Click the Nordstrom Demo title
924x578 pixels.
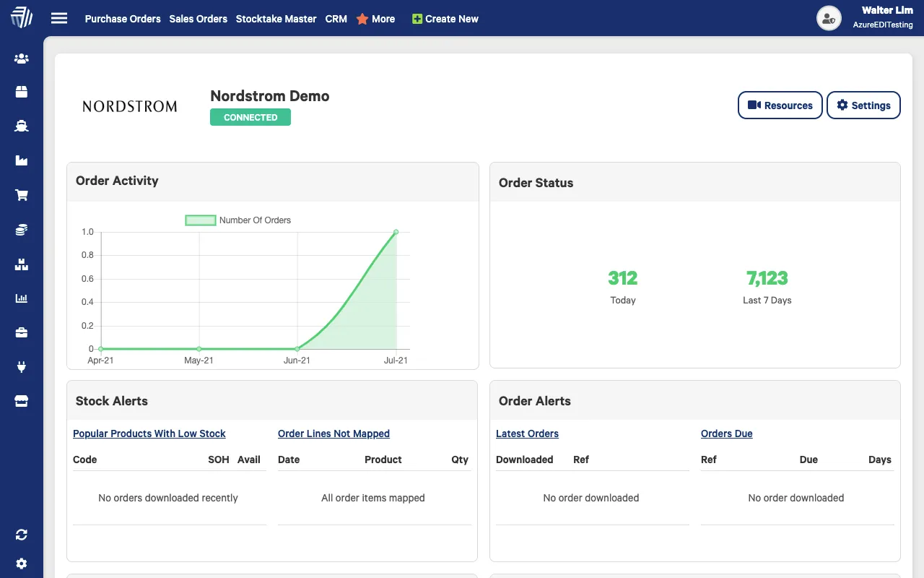point(270,96)
